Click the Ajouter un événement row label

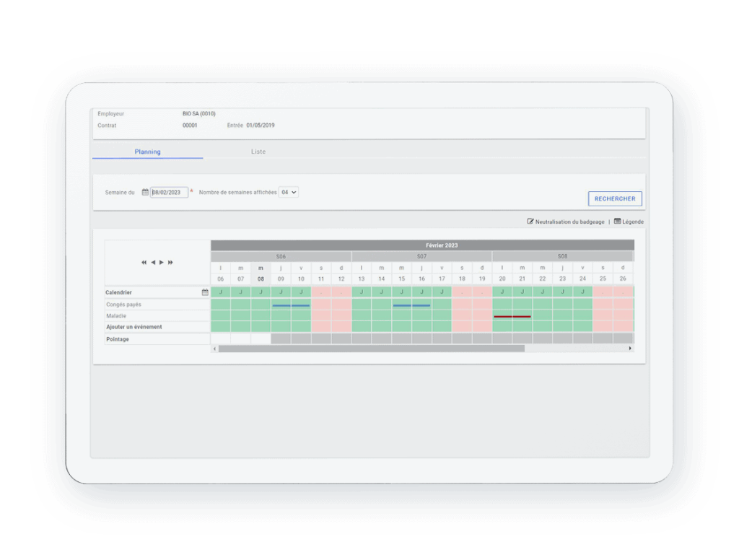coord(134,327)
